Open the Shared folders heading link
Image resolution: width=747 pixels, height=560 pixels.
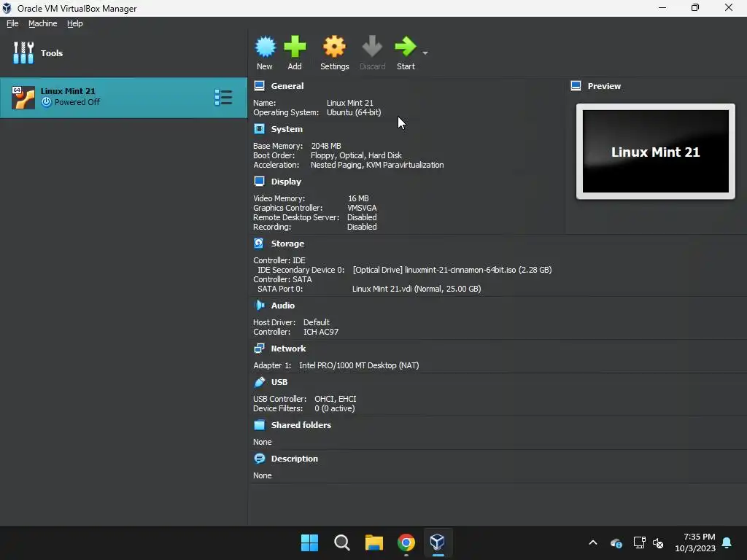(301, 425)
